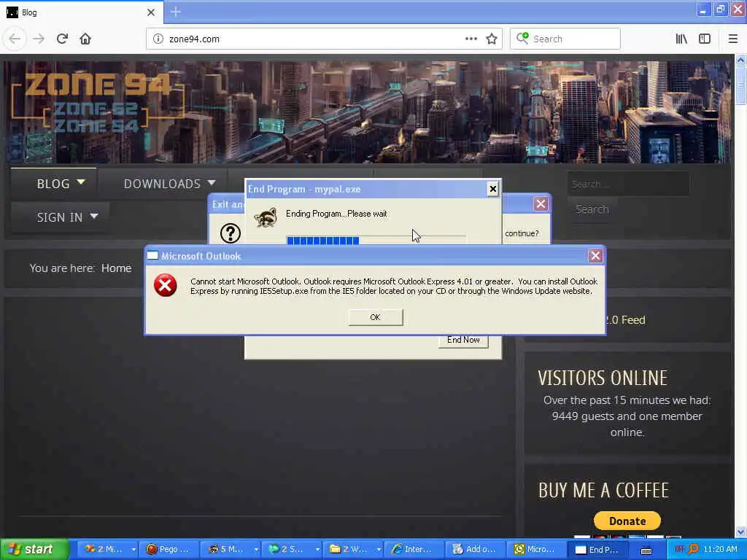Expand the DOWNLOADS dropdown arrow

click(212, 182)
